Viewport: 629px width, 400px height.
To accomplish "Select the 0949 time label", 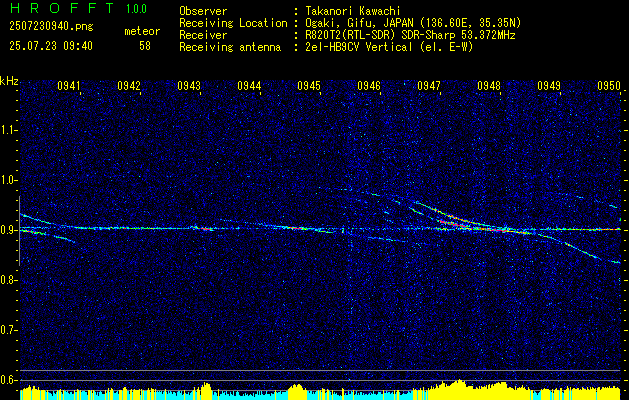I will (x=549, y=86).
